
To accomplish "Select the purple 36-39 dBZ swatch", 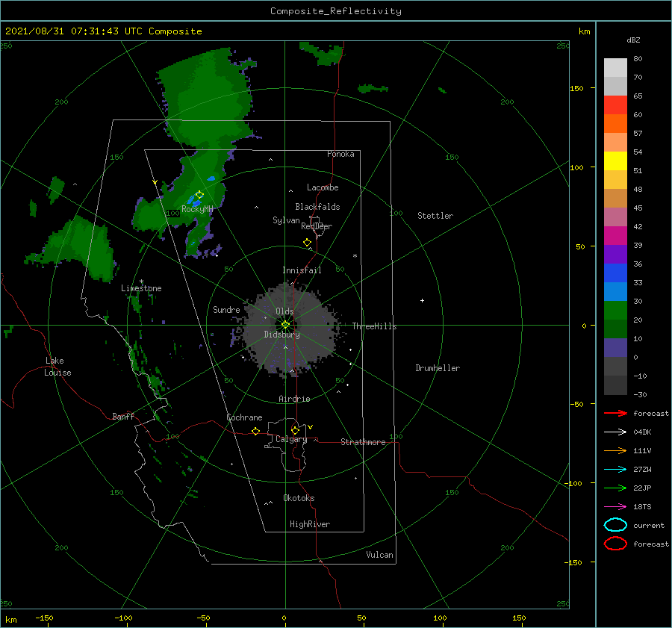I will pyautogui.click(x=615, y=254).
